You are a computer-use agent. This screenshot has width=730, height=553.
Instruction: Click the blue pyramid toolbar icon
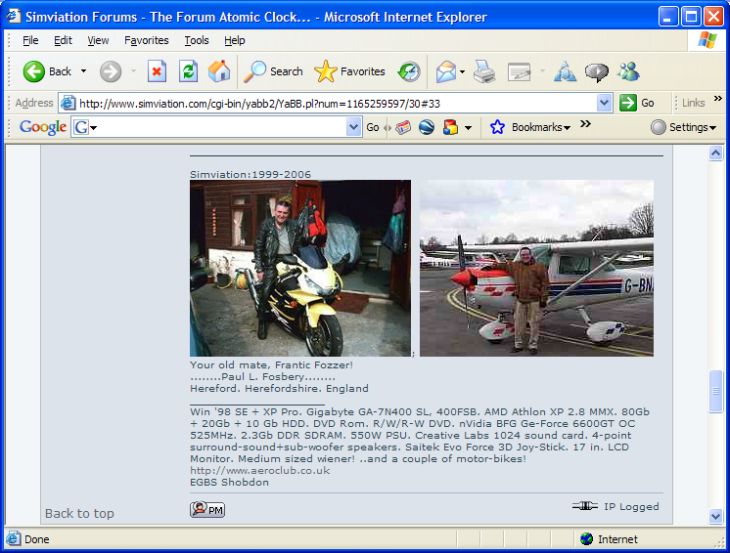pyautogui.click(x=565, y=72)
